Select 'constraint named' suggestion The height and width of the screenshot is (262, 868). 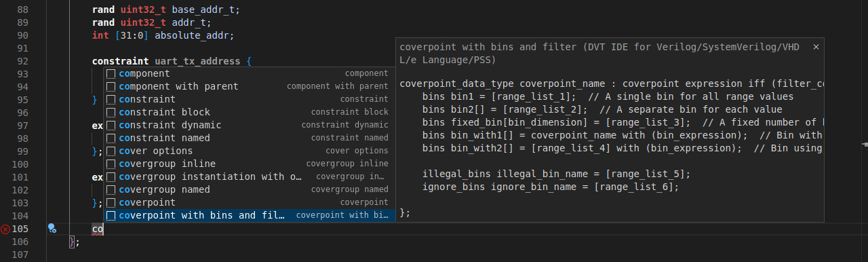249,138
